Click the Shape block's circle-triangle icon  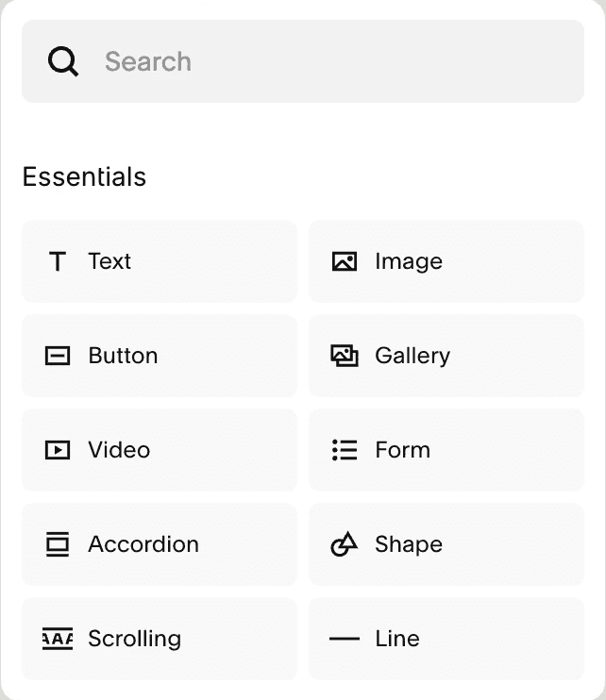[345, 544]
